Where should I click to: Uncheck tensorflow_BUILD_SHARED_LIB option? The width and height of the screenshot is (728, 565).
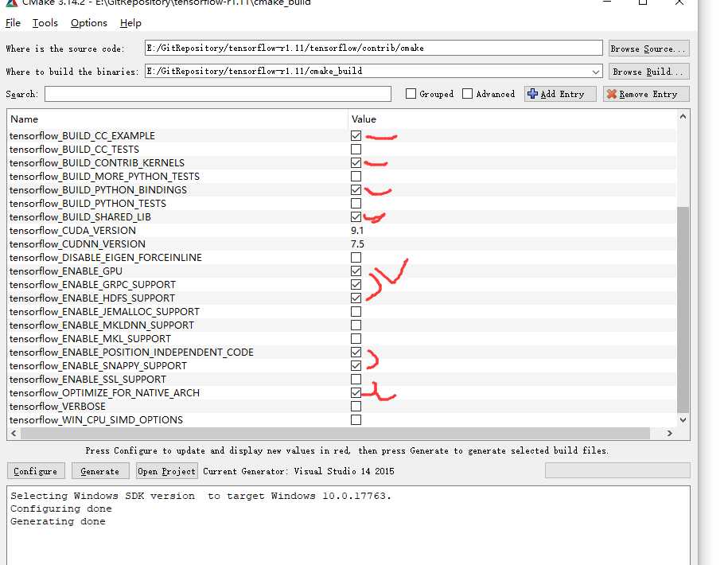(x=356, y=216)
